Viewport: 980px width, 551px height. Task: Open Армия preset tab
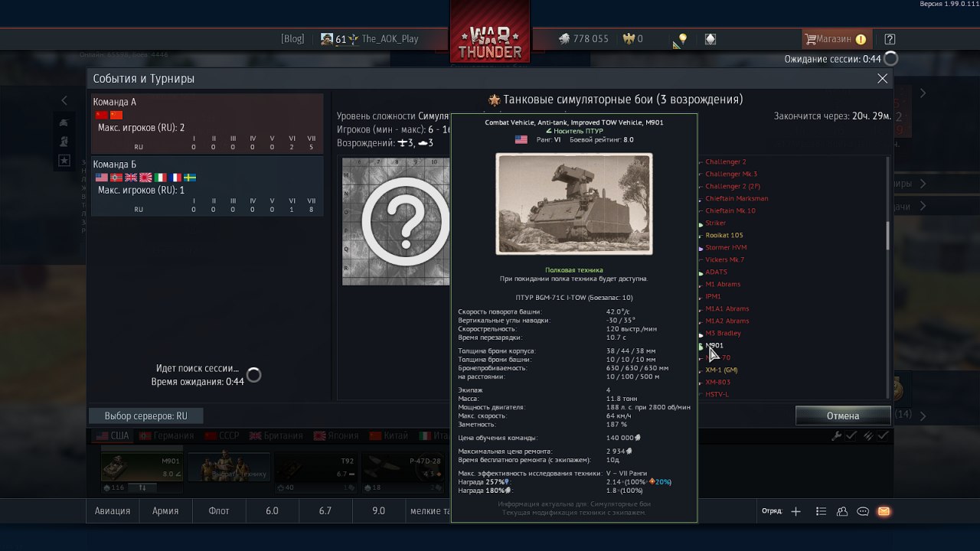[x=165, y=510]
